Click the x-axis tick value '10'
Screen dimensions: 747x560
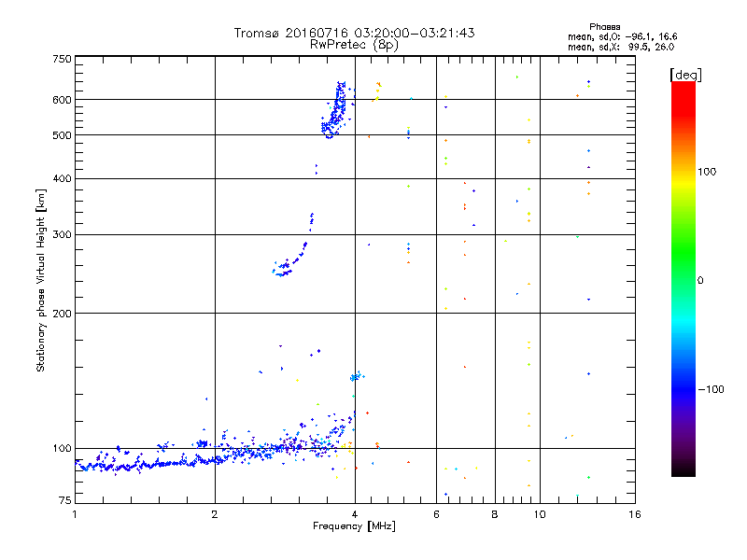[540, 514]
